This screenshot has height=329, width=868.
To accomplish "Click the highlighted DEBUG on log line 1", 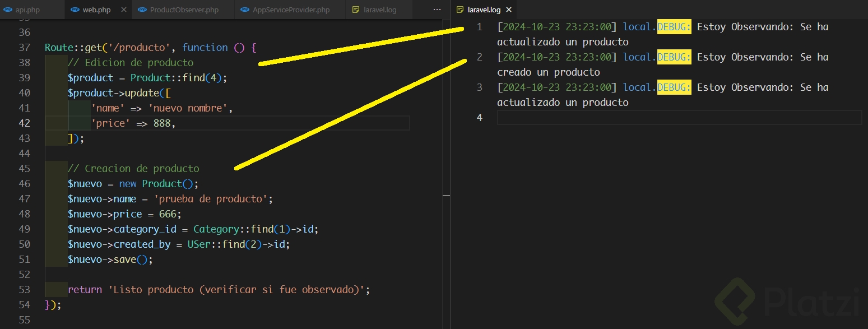I will [x=674, y=27].
